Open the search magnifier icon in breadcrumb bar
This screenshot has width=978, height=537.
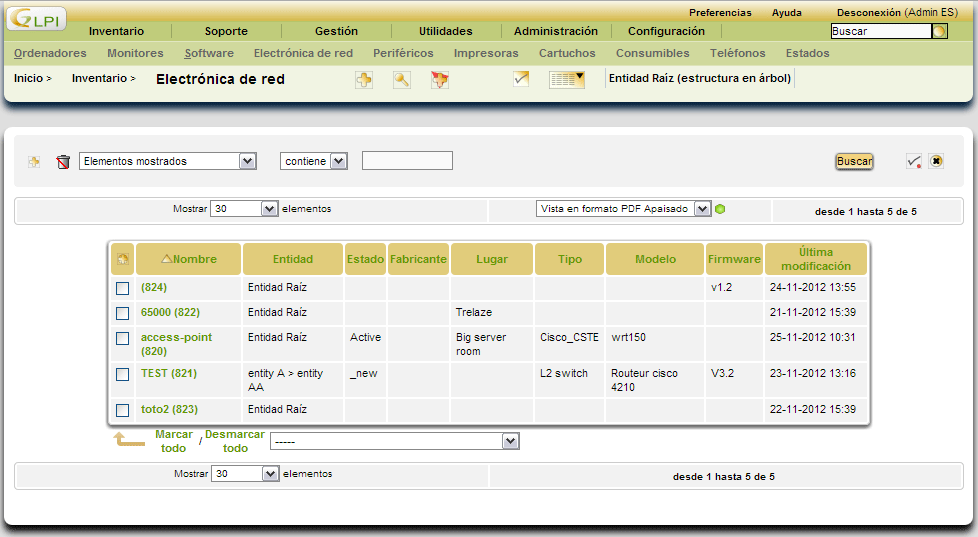pyautogui.click(x=402, y=79)
